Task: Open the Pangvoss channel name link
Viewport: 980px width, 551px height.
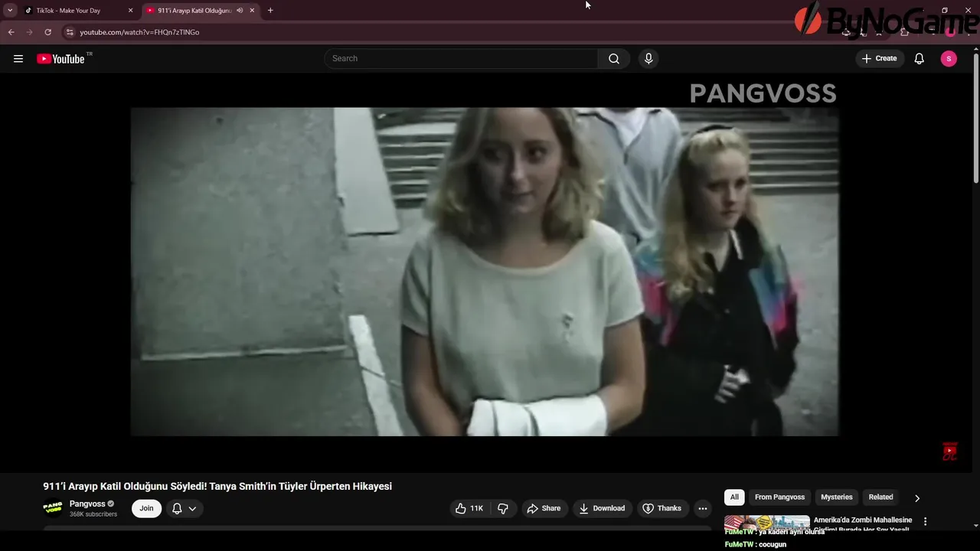Action: [x=87, y=504]
